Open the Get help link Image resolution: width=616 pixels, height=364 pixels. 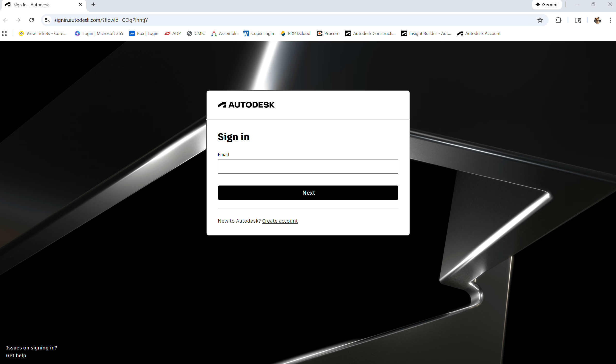16,355
